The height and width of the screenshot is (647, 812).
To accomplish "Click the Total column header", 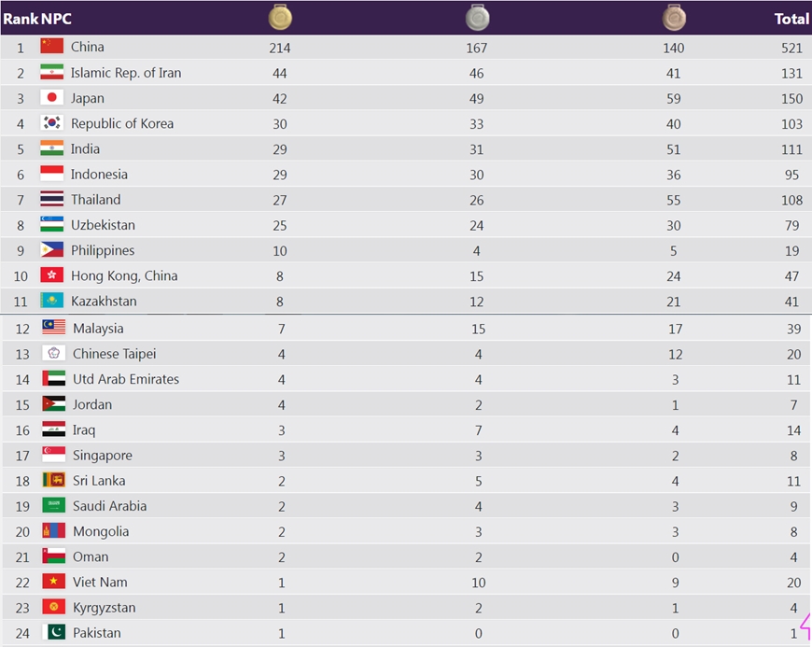I will [x=791, y=19].
